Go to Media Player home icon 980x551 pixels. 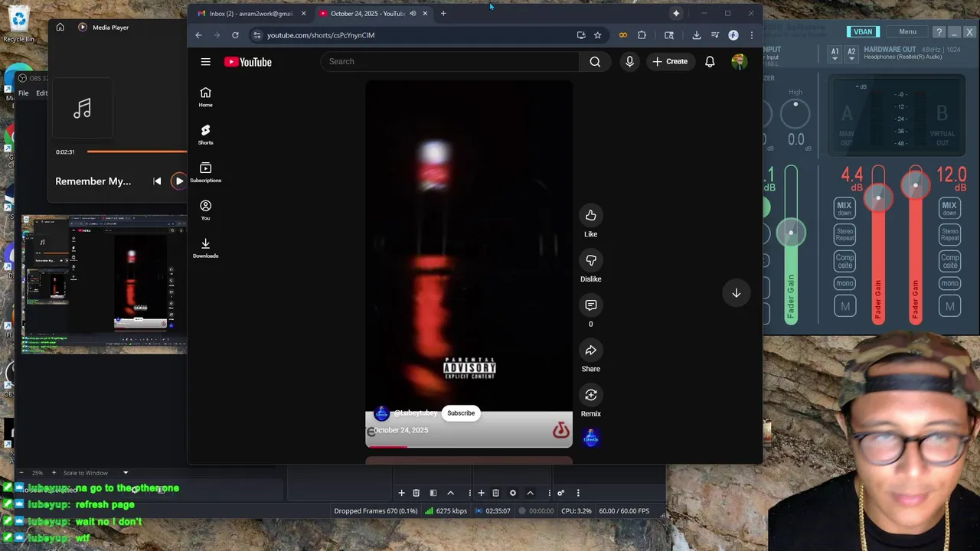60,28
